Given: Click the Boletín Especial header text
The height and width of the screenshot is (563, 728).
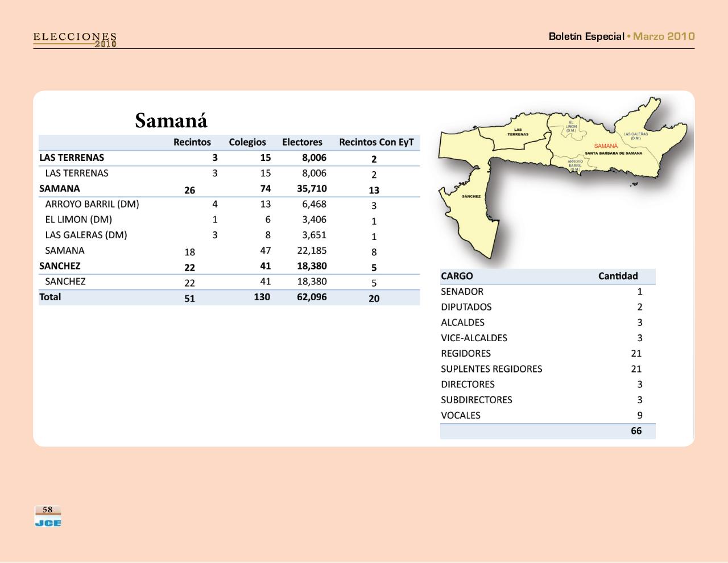Looking at the screenshot, I should [x=586, y=36].
